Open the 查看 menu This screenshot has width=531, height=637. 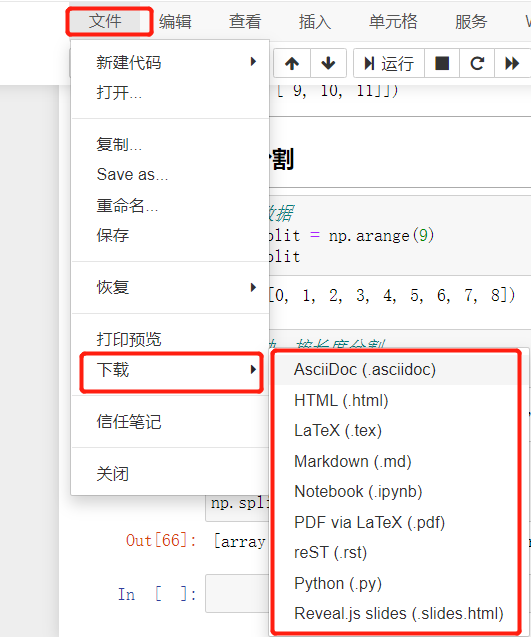pos(245,21)
